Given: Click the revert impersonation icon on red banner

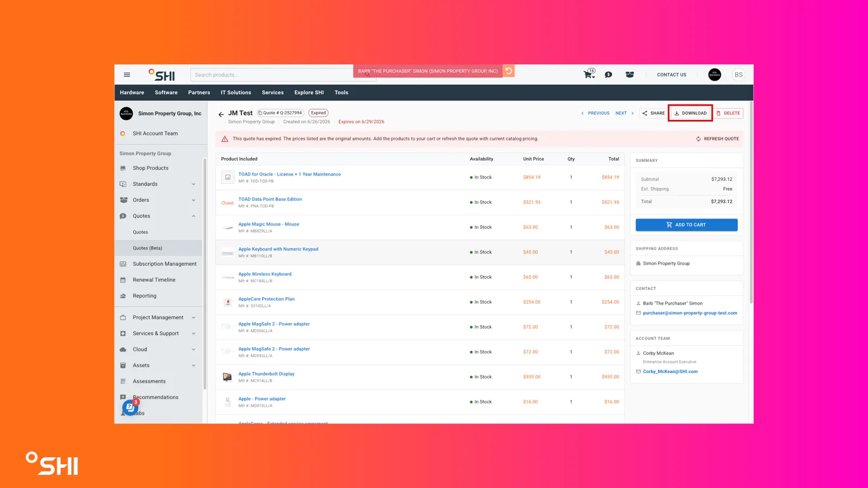Looking at the screenshot, I should pyautogui.click(x=508, y=71).
